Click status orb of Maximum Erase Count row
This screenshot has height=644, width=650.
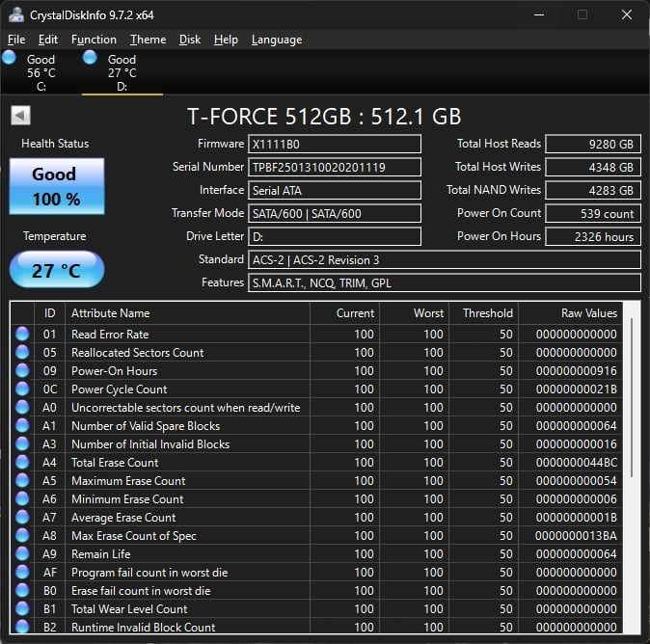click(x=22, y=480)
